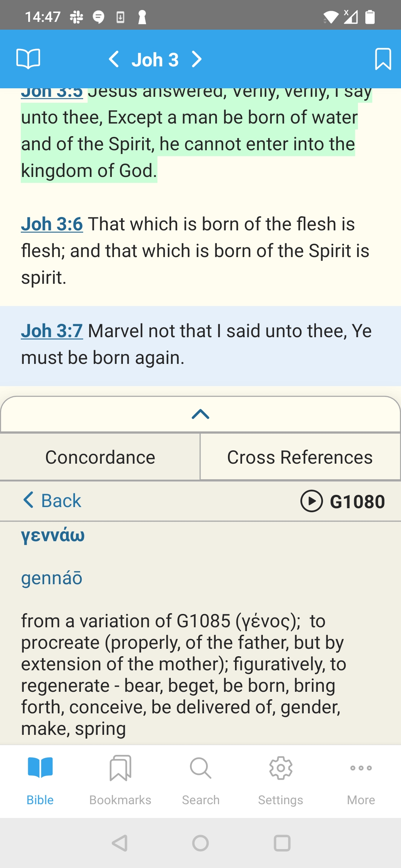
Task: Play G1080 pronunciation audio
Action: (x=311, y=501)
